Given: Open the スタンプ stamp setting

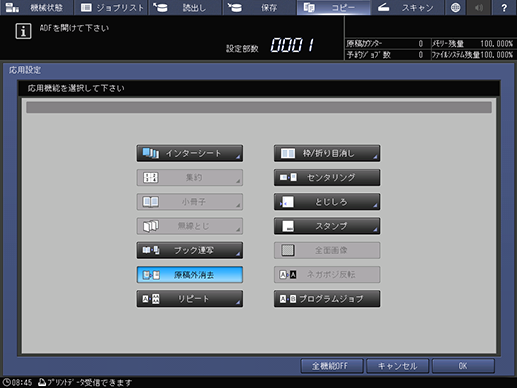Looking at the screenshot, I should click(327, 226).
